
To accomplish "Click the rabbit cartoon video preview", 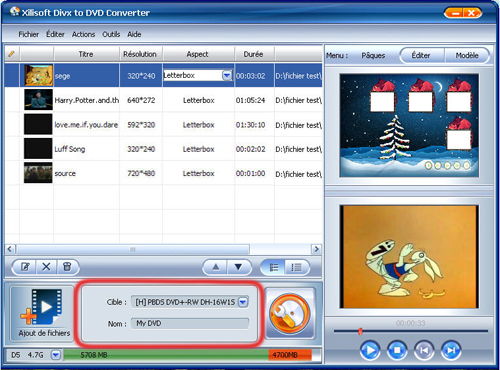I will pos(409,257).
